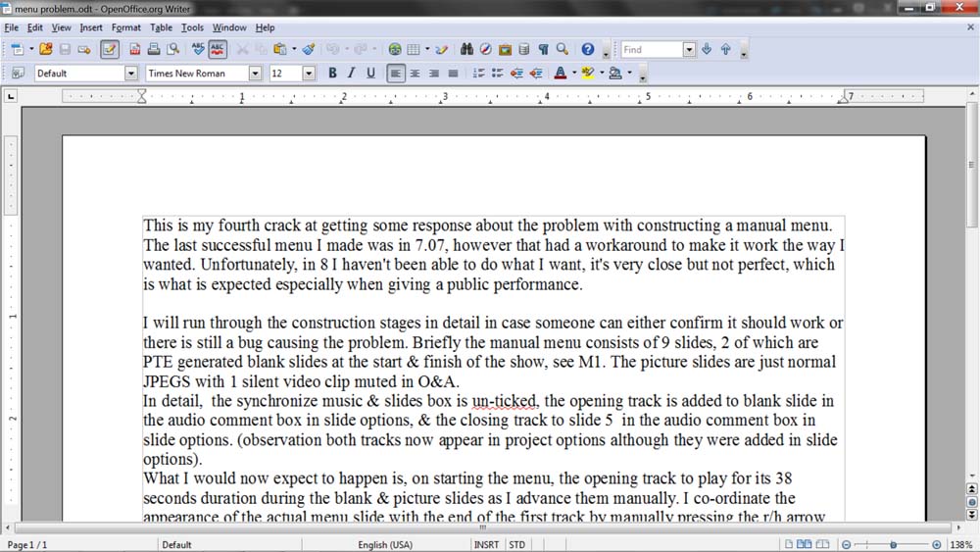Click the Format Paintbrush icon

[308, 49]
